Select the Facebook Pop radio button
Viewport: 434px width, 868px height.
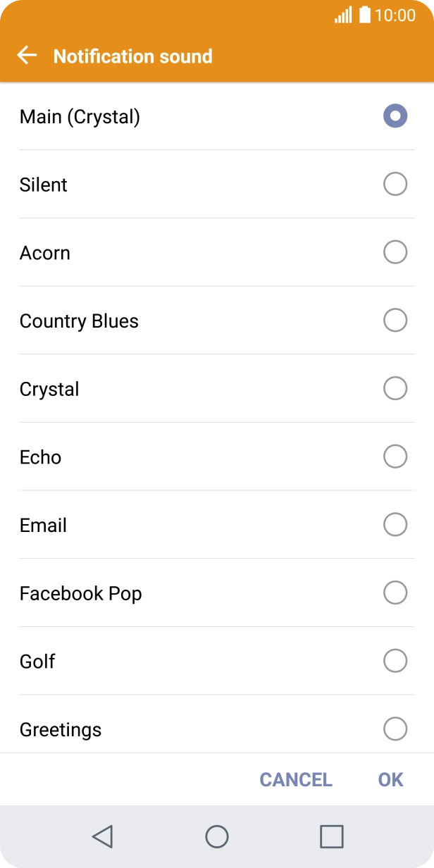click(x=395, y=593)
